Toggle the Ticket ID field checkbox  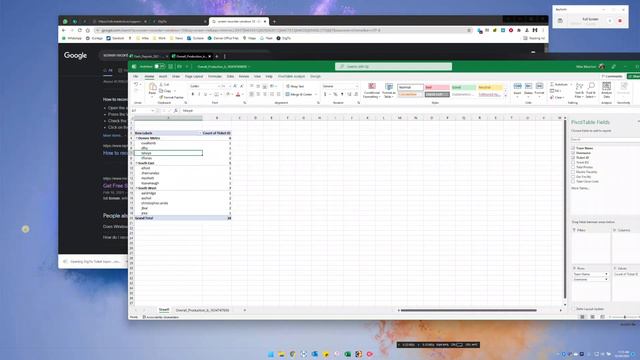pyautogui.click(x=573, y=158)
